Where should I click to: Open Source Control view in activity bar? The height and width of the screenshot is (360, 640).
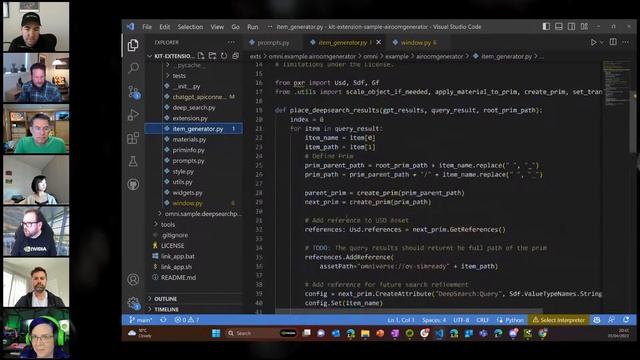(x=133, y=92)
